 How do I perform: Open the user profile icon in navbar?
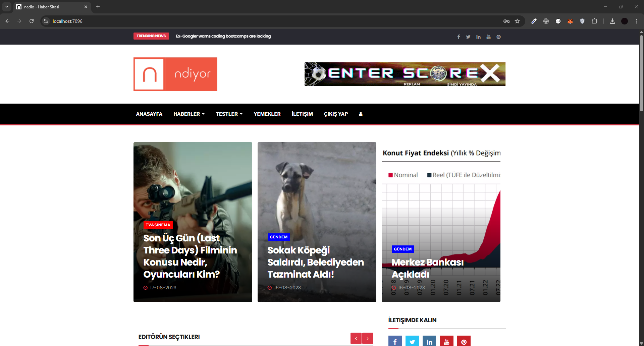coord(361,114)
